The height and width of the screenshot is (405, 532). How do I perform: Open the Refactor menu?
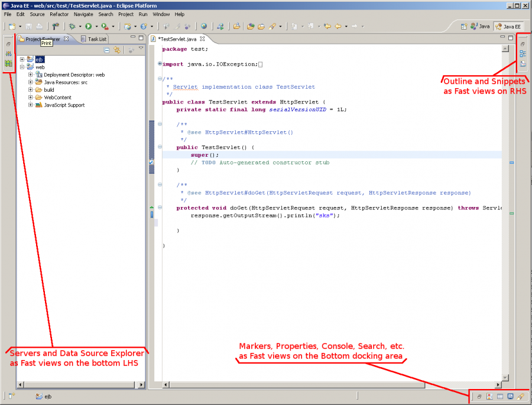tap(59, 14)
